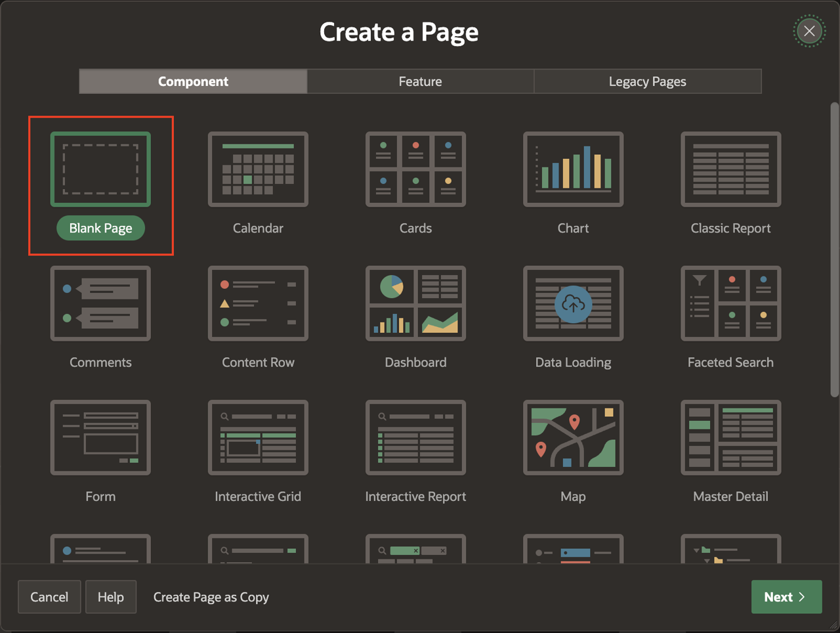Select the Master Detail icon
Image resolution: width=840 pixels, height=633 pixels.
730,437
